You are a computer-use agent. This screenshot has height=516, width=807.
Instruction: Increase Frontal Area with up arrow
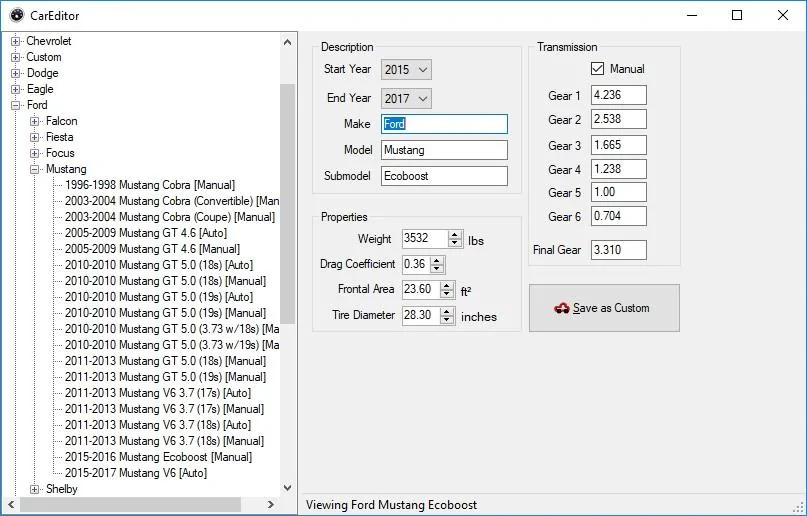447,285
